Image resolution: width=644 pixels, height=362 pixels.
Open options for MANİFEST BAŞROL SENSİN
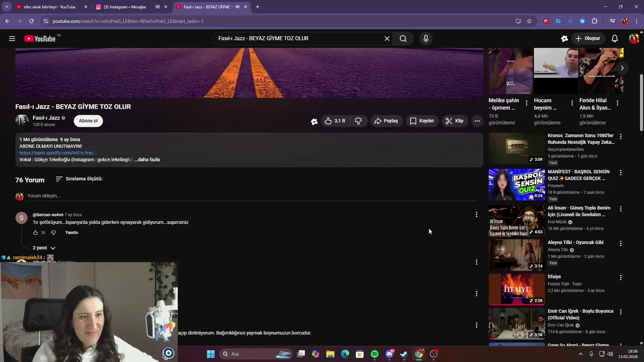[621, 172]
